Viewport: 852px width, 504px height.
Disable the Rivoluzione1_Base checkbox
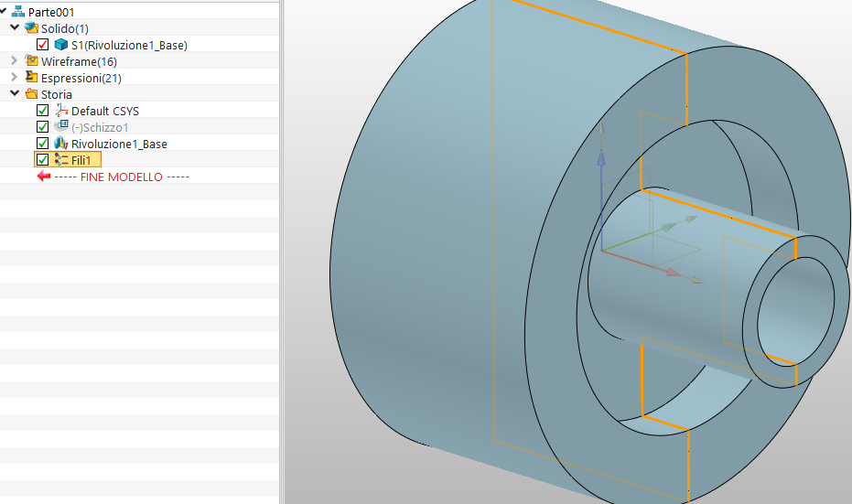tap(42, 144)
